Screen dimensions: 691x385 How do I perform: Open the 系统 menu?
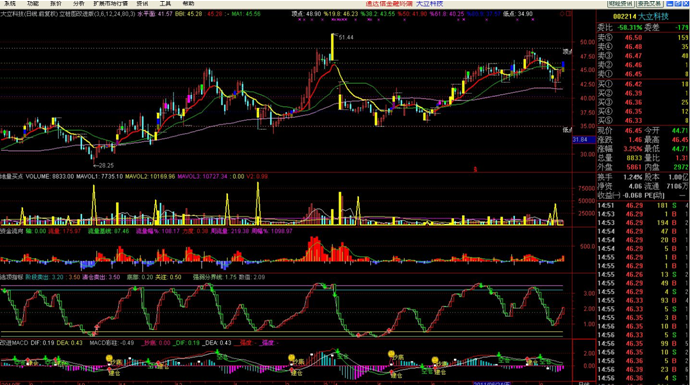[x=9, y=4]
